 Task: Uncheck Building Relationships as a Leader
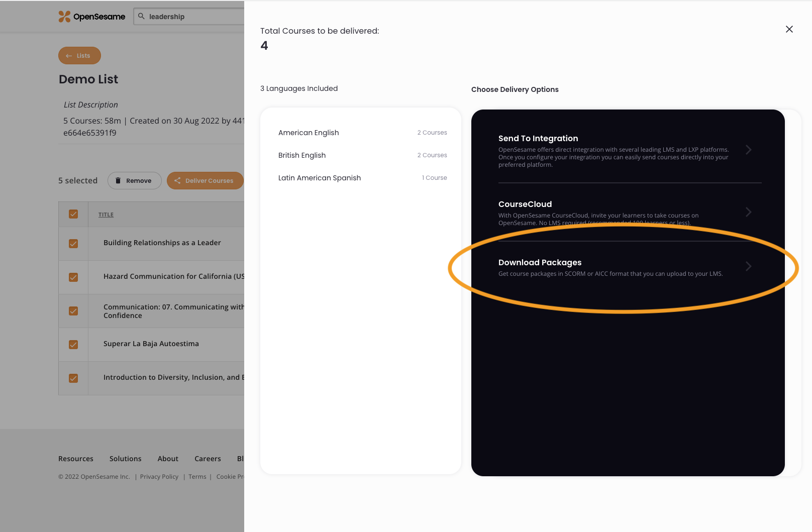(x=73, y=244)
